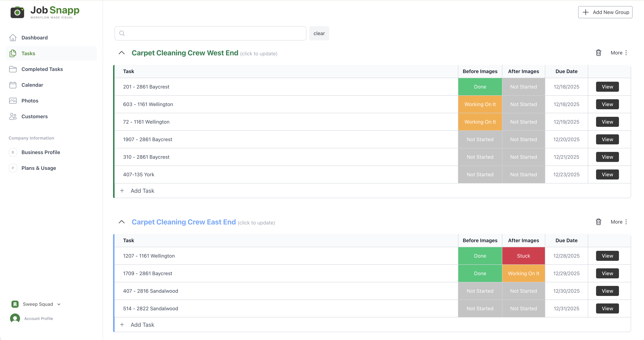This screenshot has width=644, height=340.
Task: Open Business Profile menu item
Action: pos(40,152)
